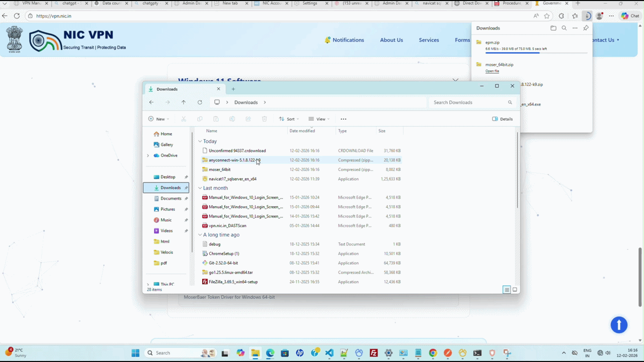644x362 pixels.
Task: Switch to large thumbnails view at bottom right
Action: pos(514,290)
